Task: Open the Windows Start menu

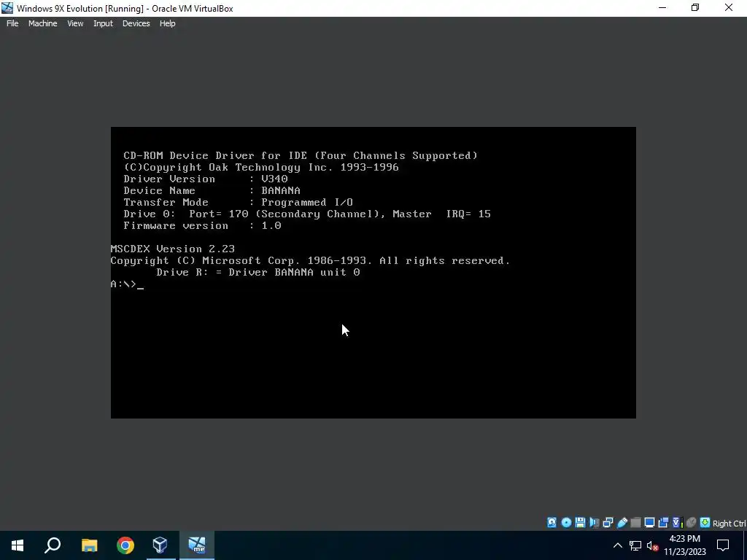Action: [x=18, y=545]
